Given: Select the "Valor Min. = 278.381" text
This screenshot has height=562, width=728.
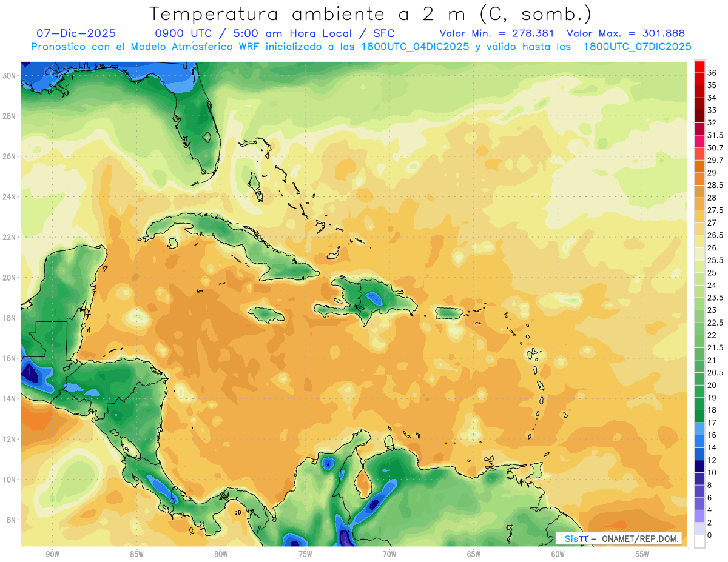Looking at the screenshot, I should click(497, 33).
